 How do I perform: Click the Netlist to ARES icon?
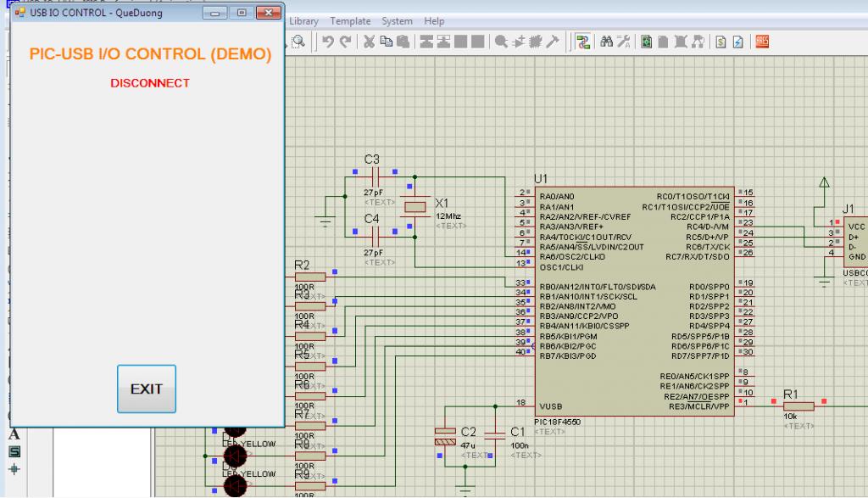(x=762, y=42)
